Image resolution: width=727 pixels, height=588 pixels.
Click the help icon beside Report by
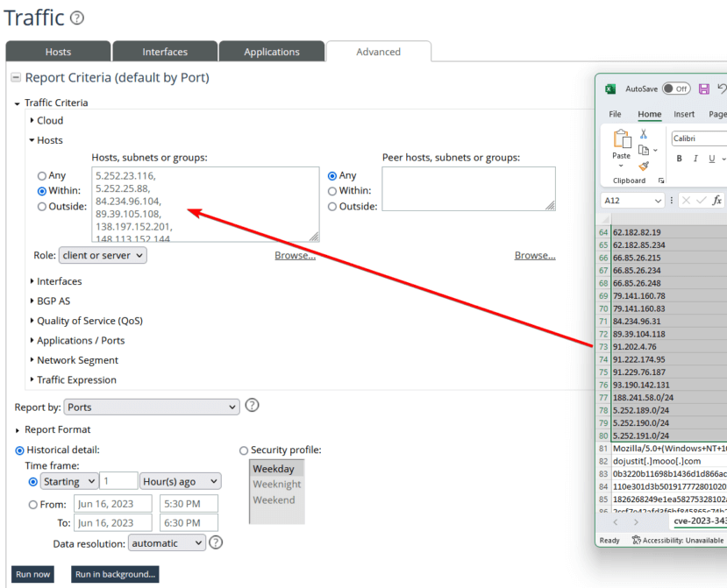coord(252,406)
